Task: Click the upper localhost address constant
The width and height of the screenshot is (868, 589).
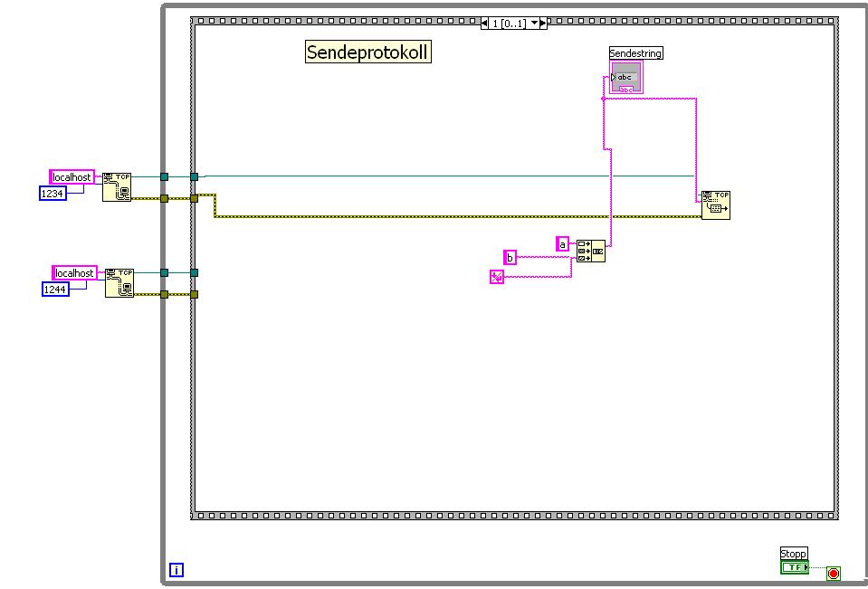Action: [72, 177]
